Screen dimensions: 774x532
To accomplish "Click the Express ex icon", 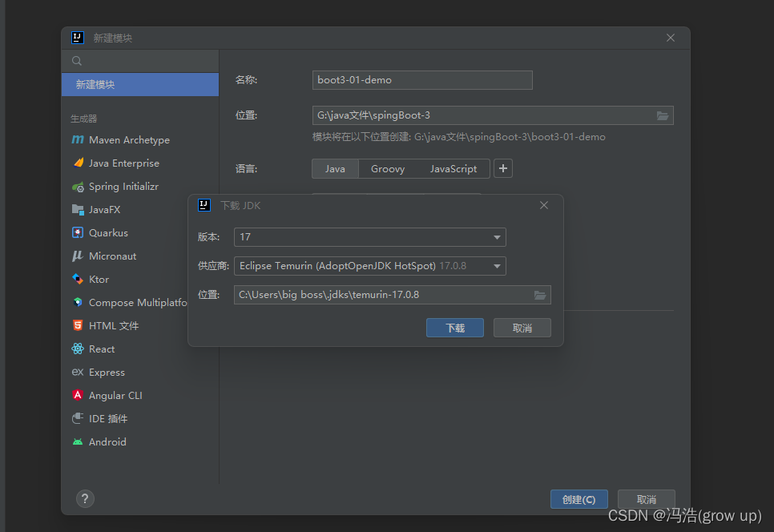I will pos(78,372).
